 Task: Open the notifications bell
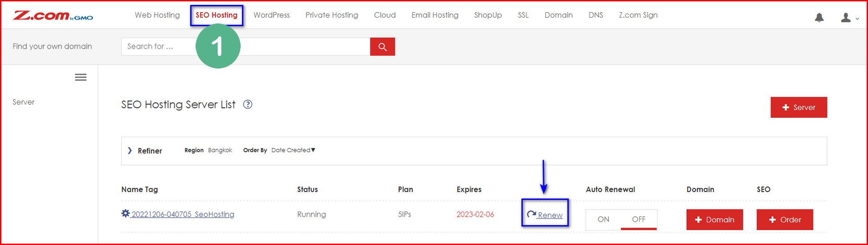tap(819, 18)
